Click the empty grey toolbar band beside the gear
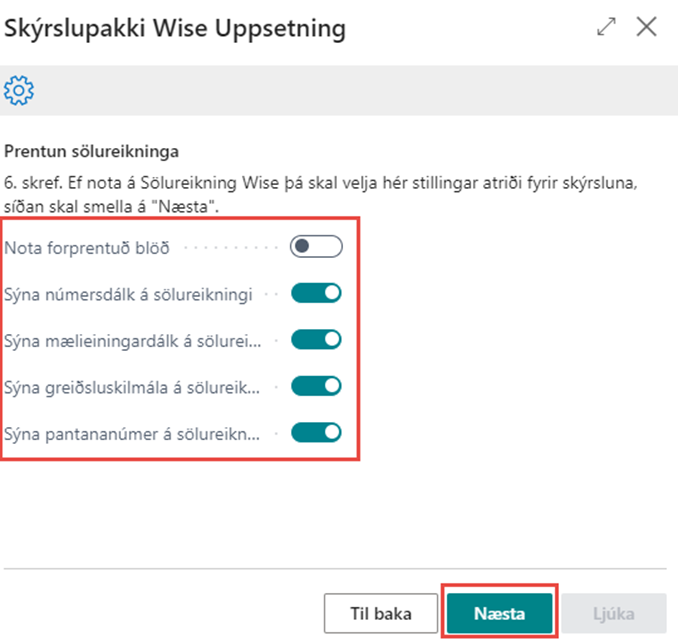 tap(350, 91)
